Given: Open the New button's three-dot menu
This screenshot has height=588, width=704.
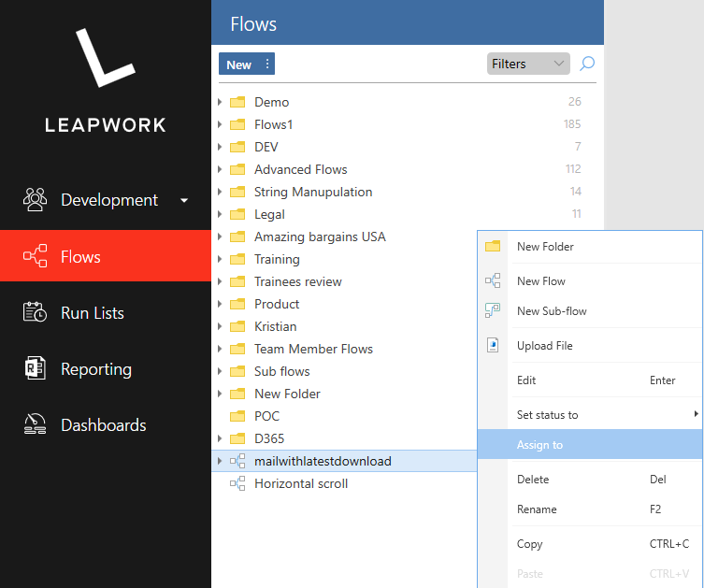Looking at the screenshot, I should coord(267,64).
